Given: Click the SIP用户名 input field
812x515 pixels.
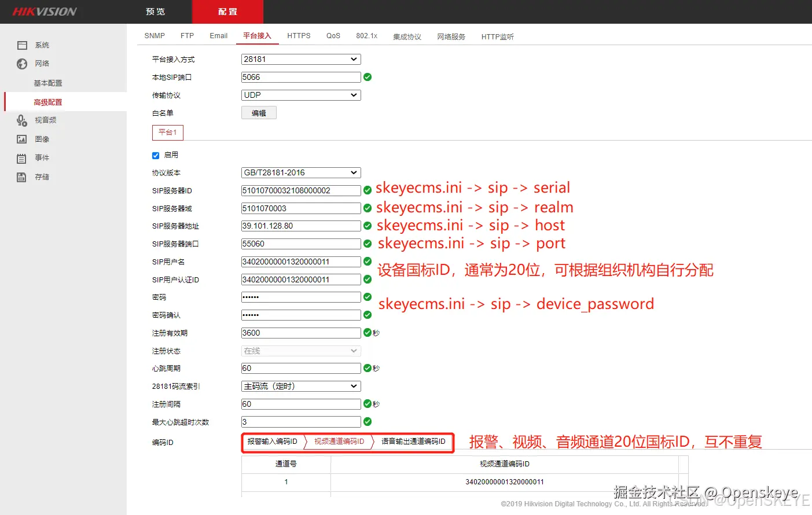Looking at the screenshot, I should [x=301, y=262].
